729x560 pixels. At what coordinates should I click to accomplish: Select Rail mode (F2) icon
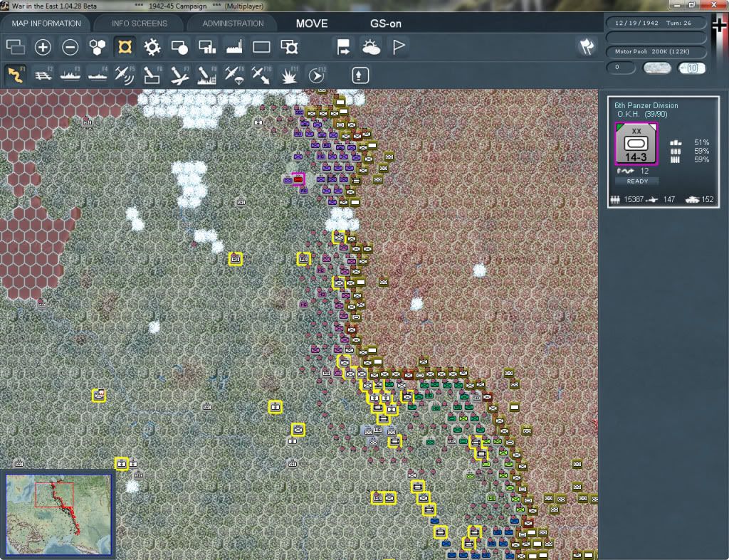[43, 75]
